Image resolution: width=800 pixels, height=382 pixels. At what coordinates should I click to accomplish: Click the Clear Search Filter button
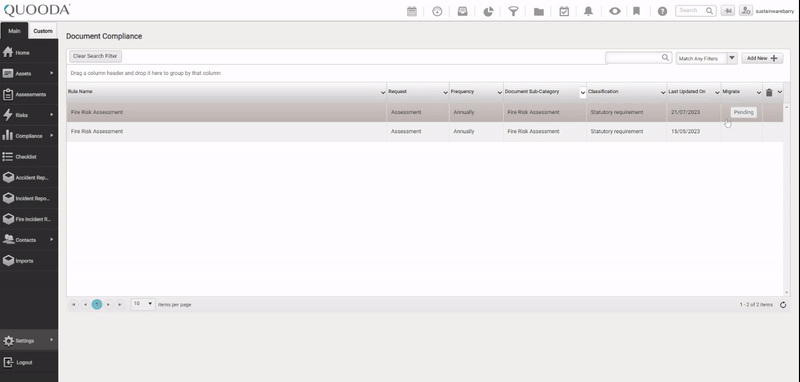pyautogui.click(x=95, y=56)
